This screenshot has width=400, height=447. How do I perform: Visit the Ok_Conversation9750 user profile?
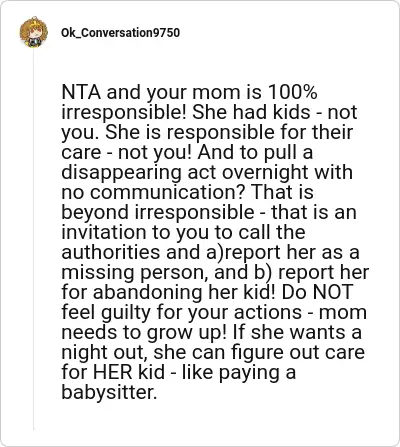[120, 33]
